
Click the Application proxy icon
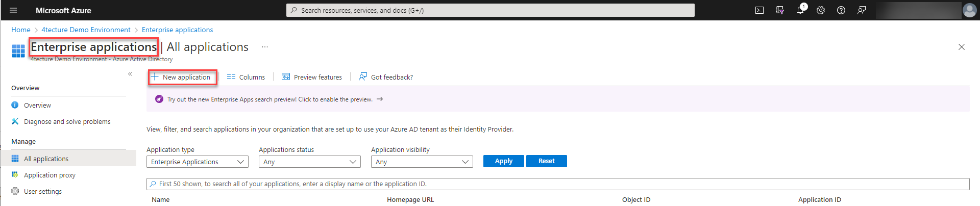pos(15,175)
